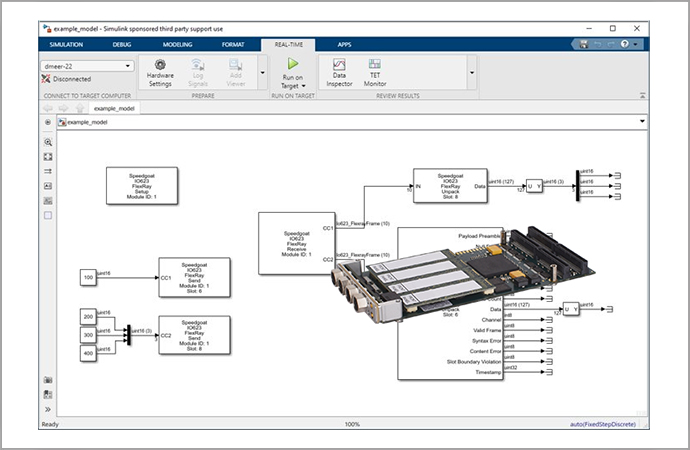The height and width of the screenshot is (450, 690).
Task: Click the green Run on Target arrow
Action: 293,64
